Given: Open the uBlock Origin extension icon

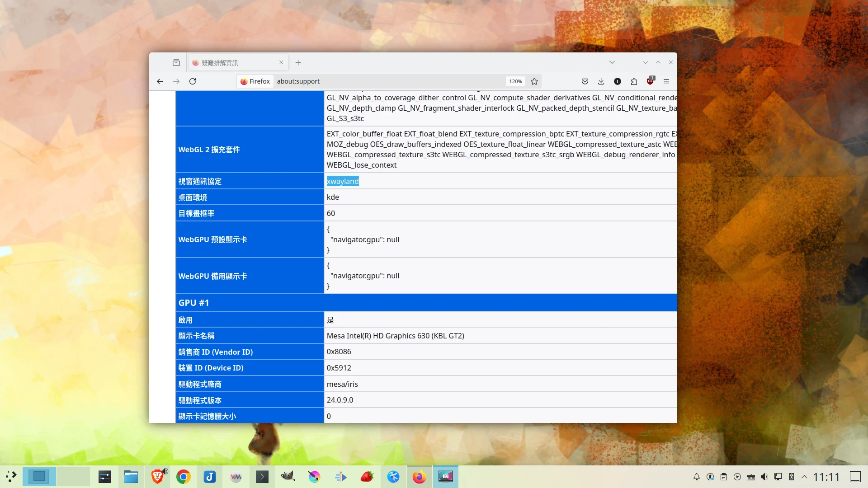Looking at the screenshot, I should point(650,81).
